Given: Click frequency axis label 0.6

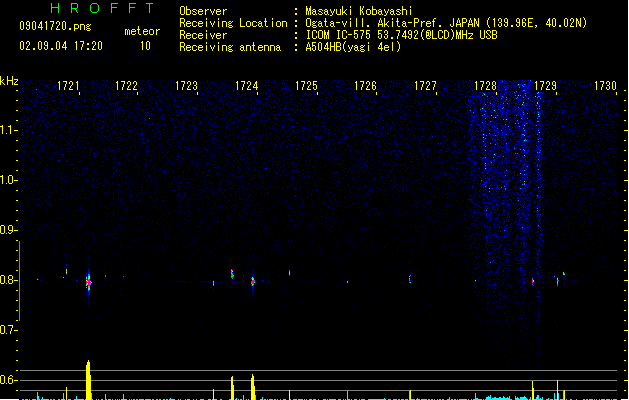Looking at the screenshot, I should click(8, 380).
